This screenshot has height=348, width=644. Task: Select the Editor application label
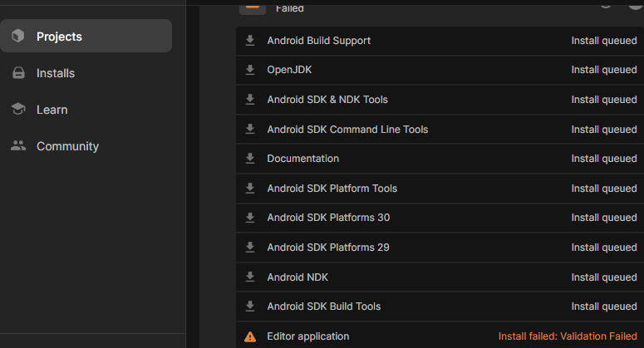[x=308, y=336]
